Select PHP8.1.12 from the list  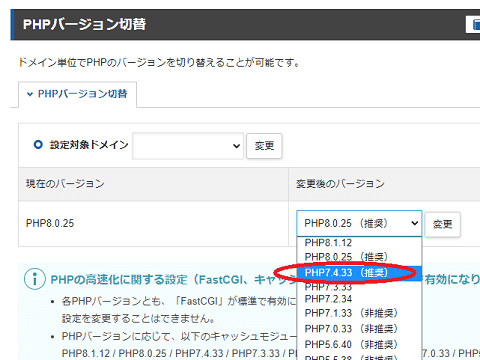pos(359,243)
